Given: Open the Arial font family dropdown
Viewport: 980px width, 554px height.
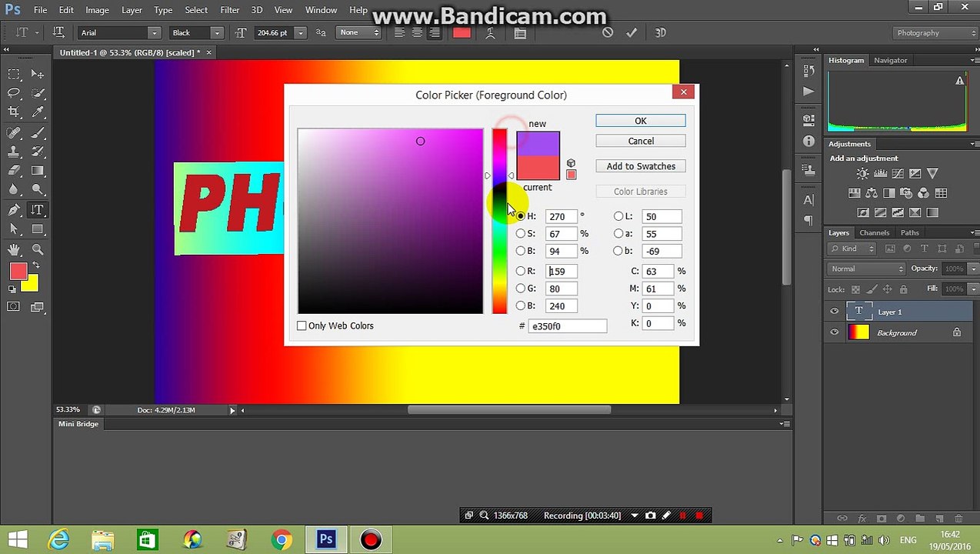Looking at the screenshot, I should pos(154,33).
